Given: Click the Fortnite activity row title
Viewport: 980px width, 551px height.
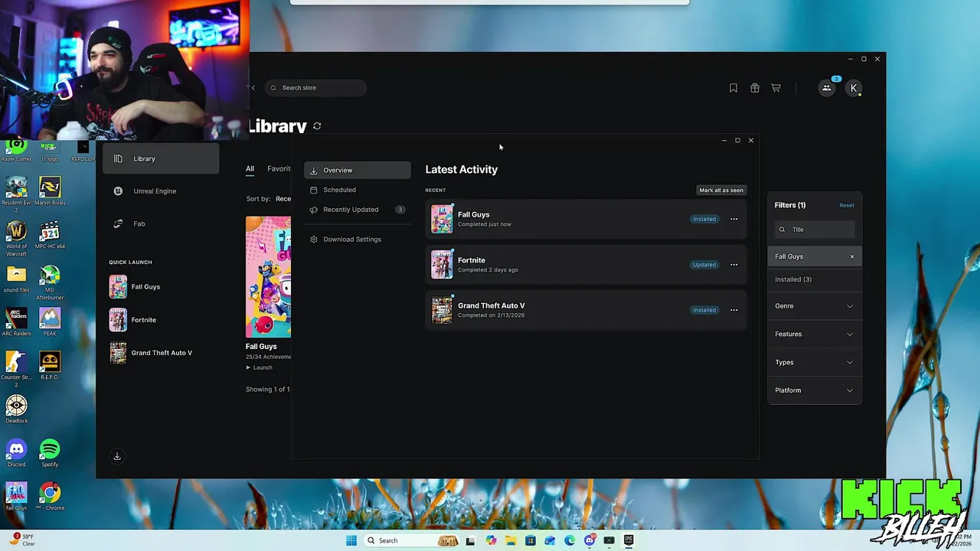Looking at the screenshot, I should click(472, 260).
